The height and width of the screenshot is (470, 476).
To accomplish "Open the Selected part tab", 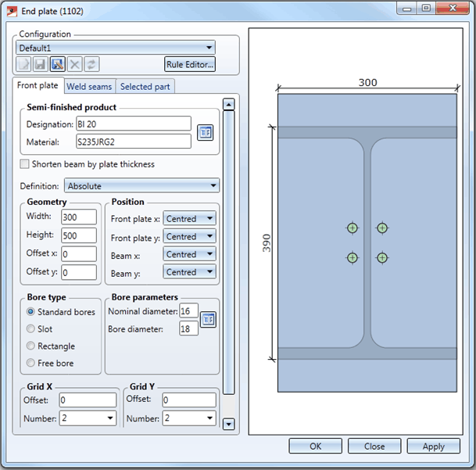I will (146, 86).
